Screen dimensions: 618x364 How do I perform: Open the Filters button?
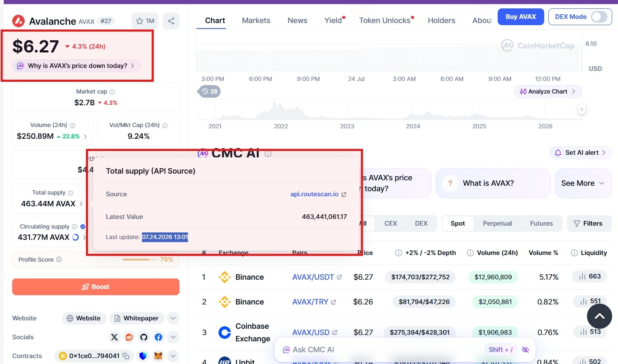point(589,224)
